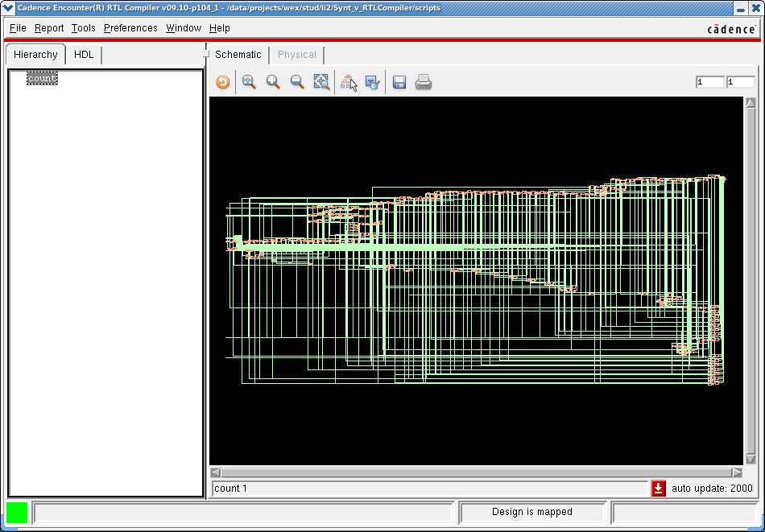
Task: Click the hierarchy select pointer icon
Action: coord(349,83)
